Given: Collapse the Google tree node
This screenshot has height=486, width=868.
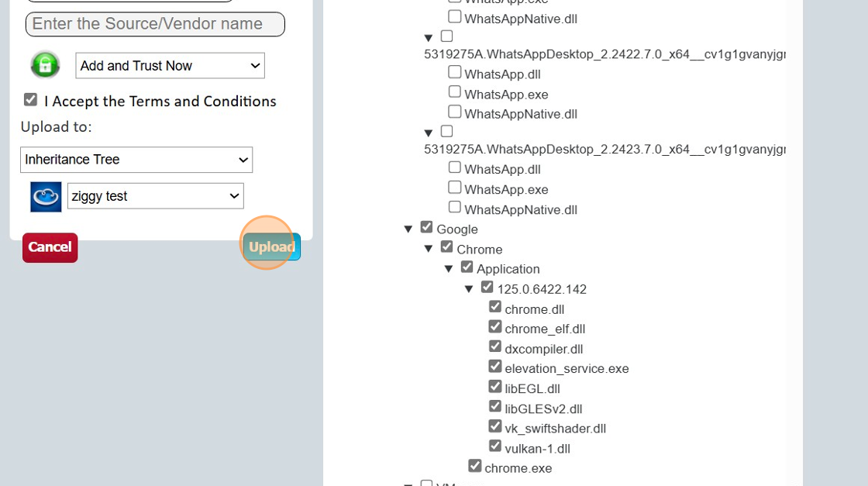Looking at the screenshot, I should (408, 228).
